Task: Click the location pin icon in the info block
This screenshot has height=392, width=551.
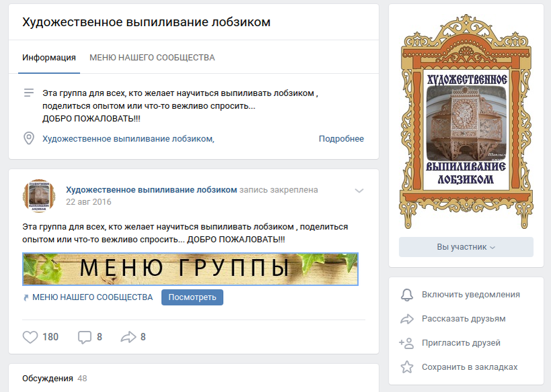Action: coord(29,138)
